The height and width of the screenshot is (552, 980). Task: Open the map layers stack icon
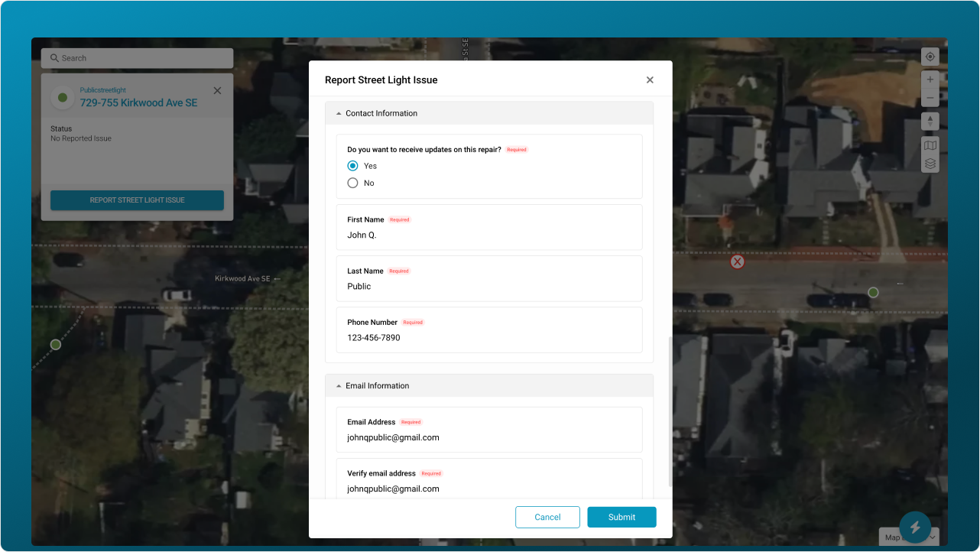(930, 164)
